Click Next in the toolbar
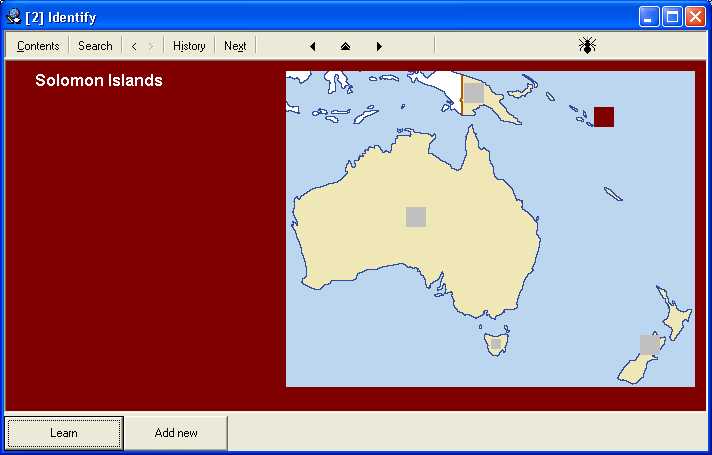This screenshot has height=455, width=712. point(235,46)
